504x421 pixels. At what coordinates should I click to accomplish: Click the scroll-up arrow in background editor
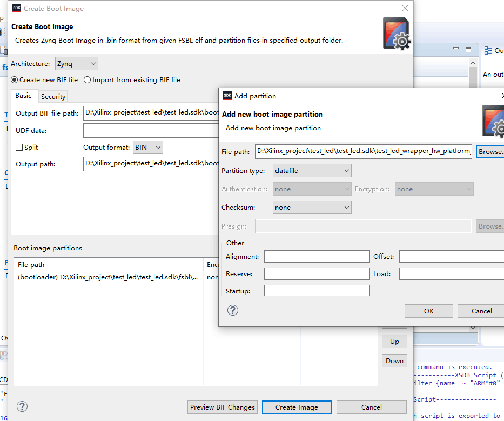click(x=473, y=63)
